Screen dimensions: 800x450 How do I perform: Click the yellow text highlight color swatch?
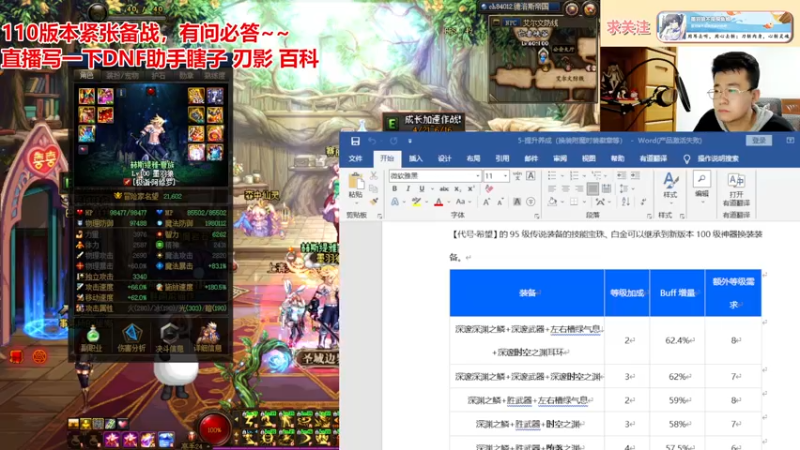[416, 202]
